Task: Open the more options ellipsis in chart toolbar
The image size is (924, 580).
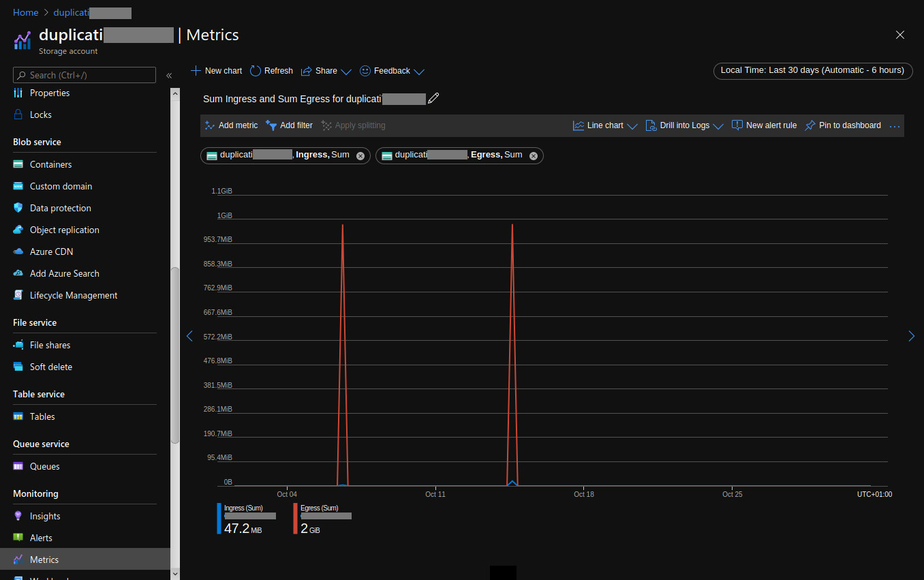Action: (x=895, y=126)
